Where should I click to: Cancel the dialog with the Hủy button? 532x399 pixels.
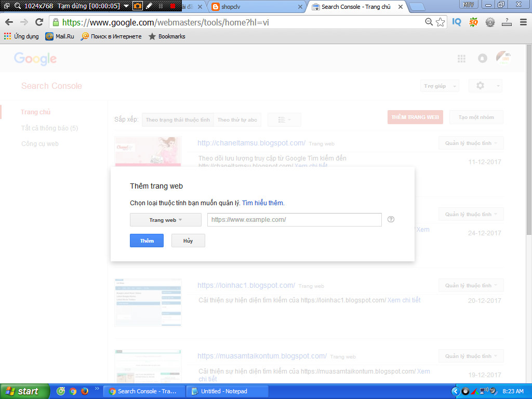pyautogui.click(x=188, y=241)
